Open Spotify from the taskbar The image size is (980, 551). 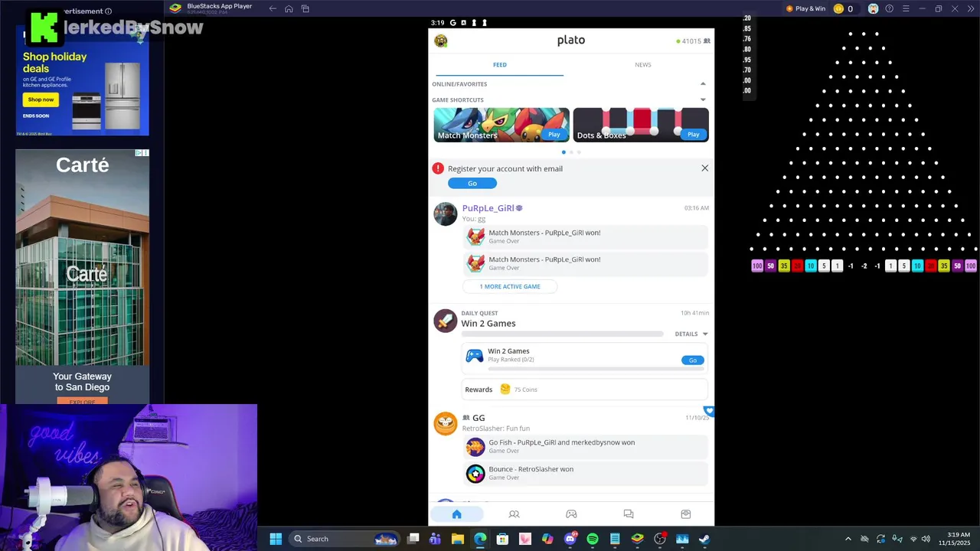point(593,539)
